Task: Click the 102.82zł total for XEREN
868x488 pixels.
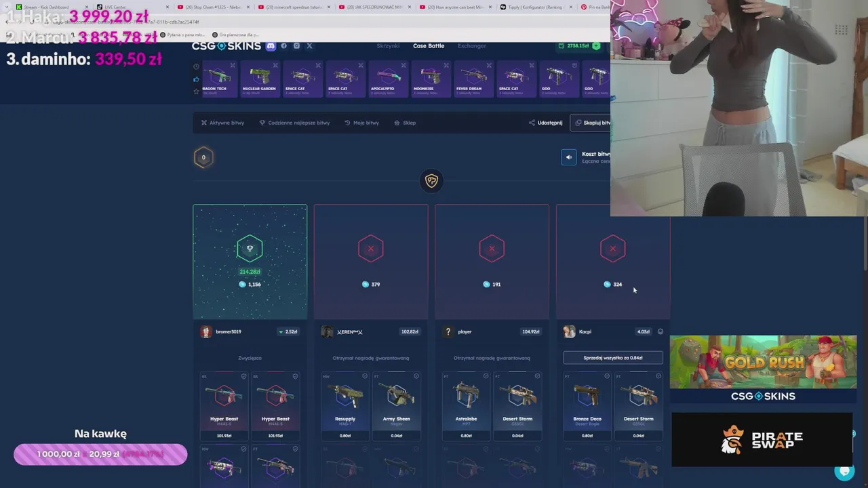Action: click(x=410, y=331)
